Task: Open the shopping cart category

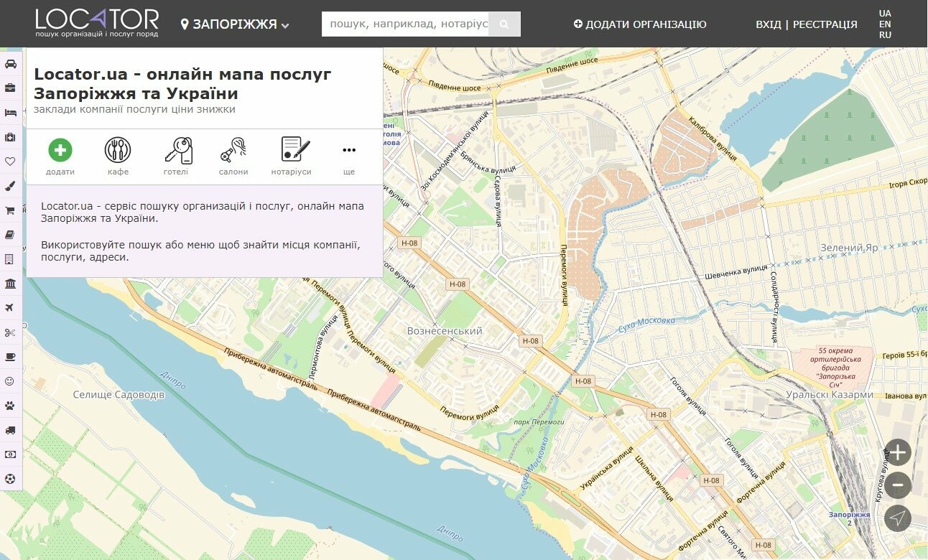Action: [x=10, y=210]
